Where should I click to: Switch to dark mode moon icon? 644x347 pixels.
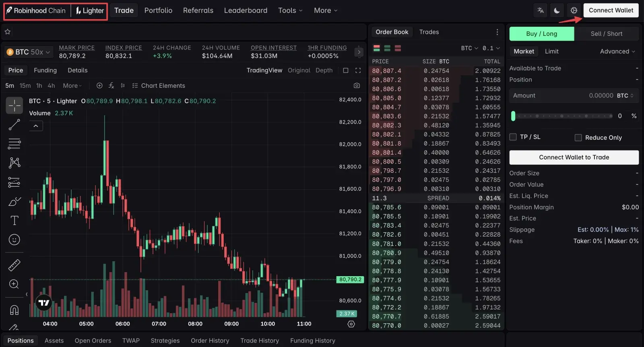coord(557,10)
